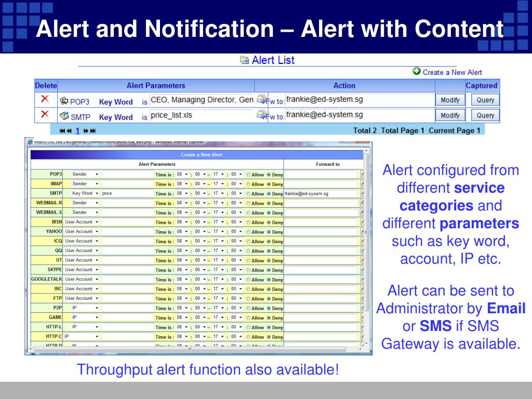Go to the first page of alerts
The height and width of the screenshot is (399, 532).
click(62, 130)
